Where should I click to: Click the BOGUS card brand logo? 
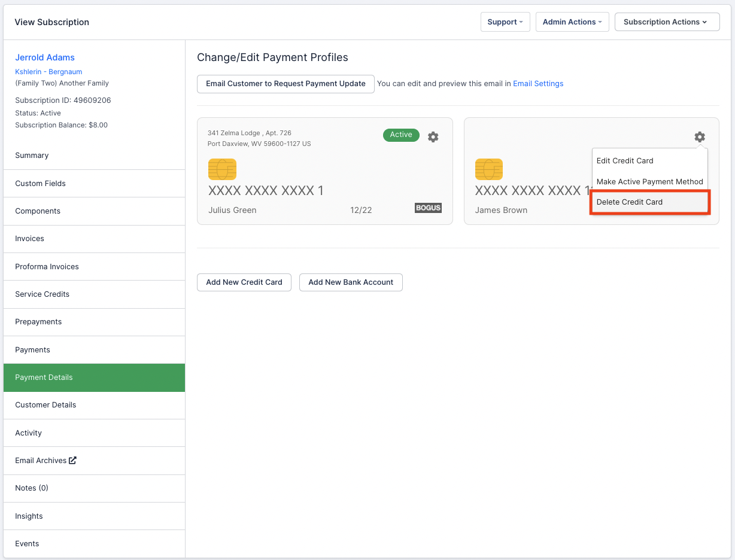428,208
